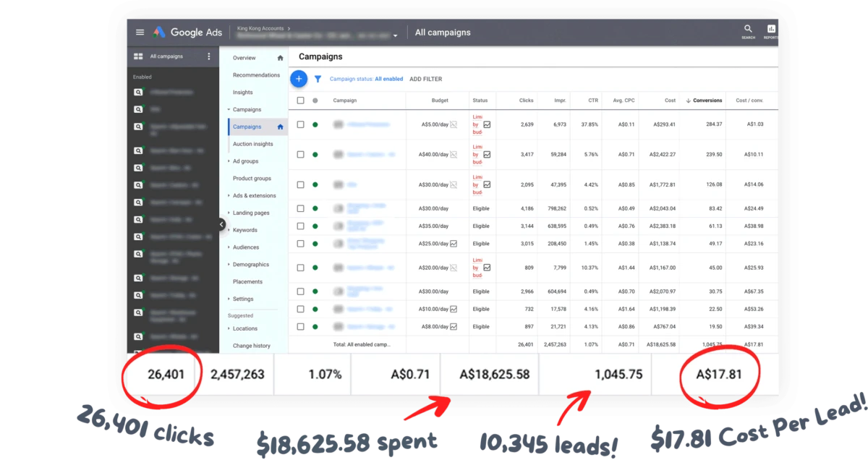Viewport: 868px width, 460px height.
Task: Expand the Settings section
Action: pos(229,299)
